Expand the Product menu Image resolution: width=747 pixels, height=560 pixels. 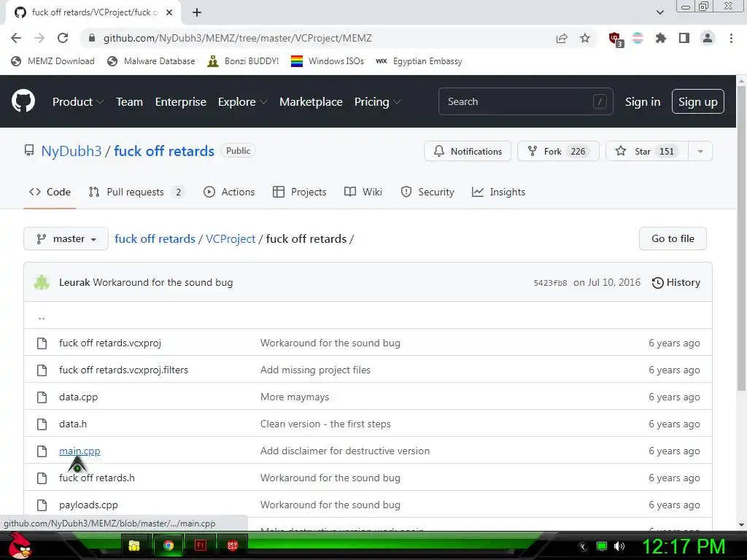coord(78,101)
